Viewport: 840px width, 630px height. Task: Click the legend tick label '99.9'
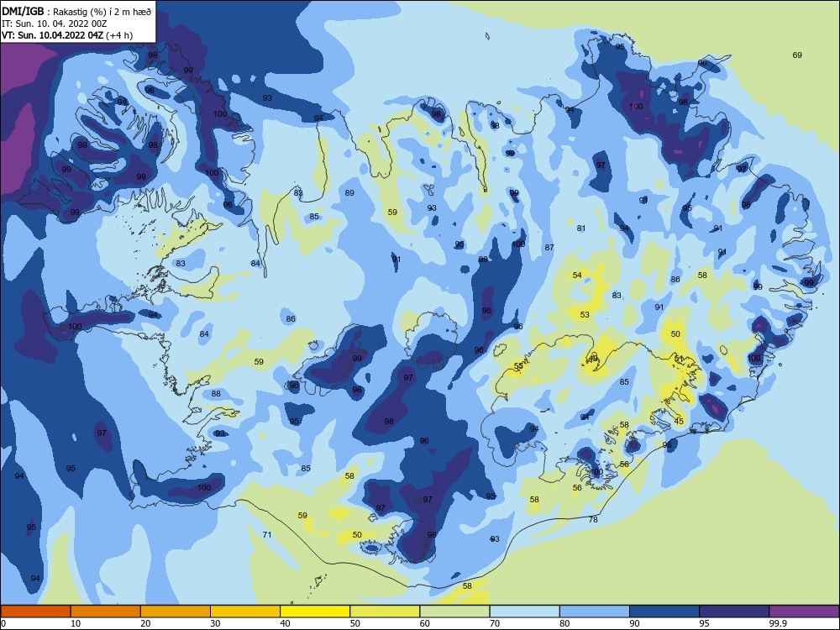778,623
